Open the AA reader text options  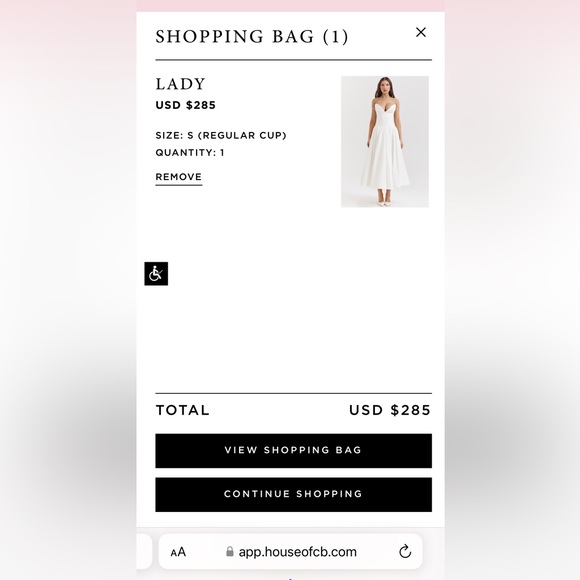(x=178, y=552)
